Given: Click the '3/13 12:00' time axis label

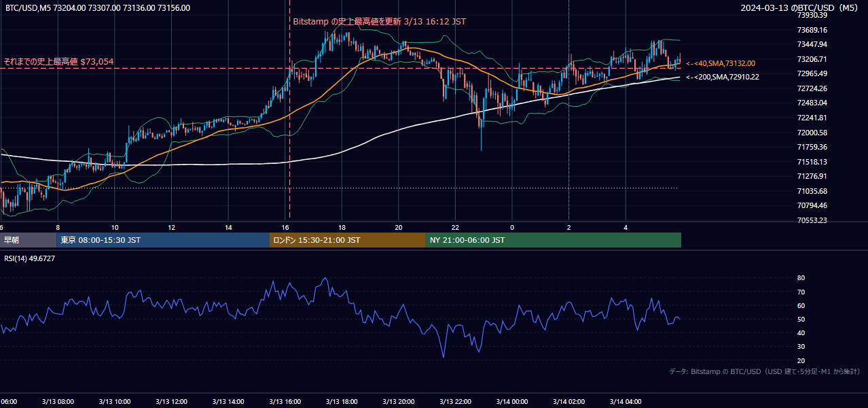Looking at the screenshot, I should click(172, 402).
